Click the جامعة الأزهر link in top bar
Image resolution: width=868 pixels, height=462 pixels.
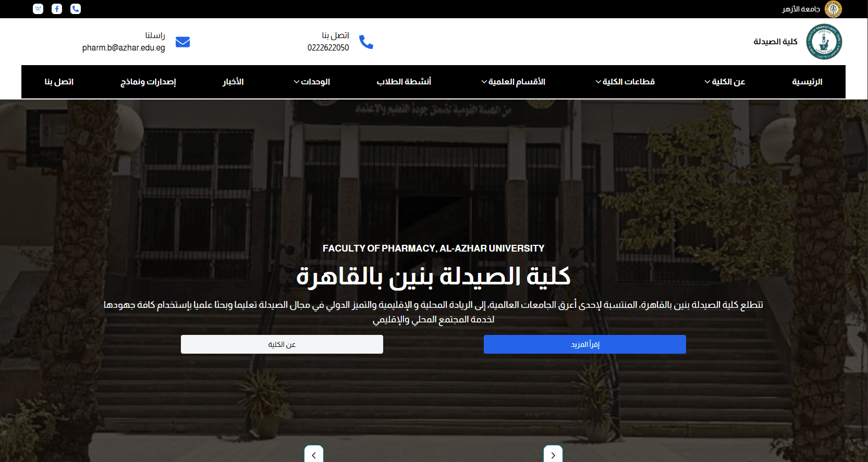(801, 9)
